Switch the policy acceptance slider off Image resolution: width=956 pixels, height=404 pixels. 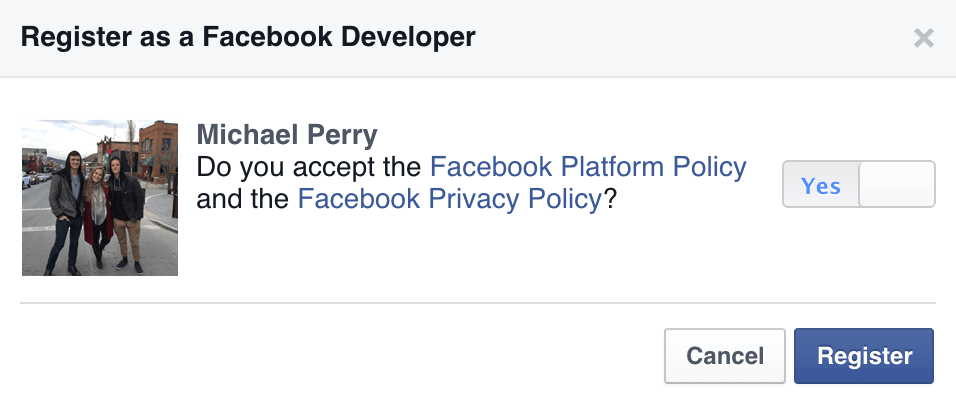coord(858,184)
